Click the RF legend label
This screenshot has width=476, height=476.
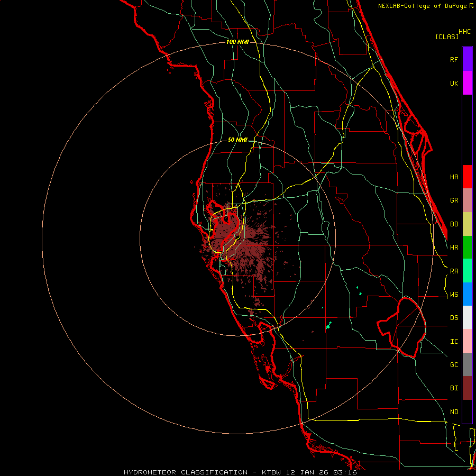point(454,59)
